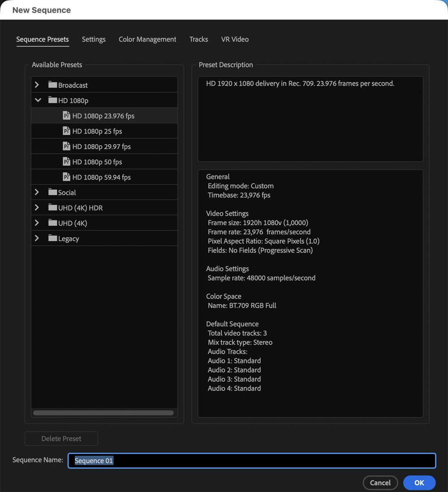The width and height of the screenshot is (448, 492).
Task: Go to the Tracks tab
Action: [198, 39]
